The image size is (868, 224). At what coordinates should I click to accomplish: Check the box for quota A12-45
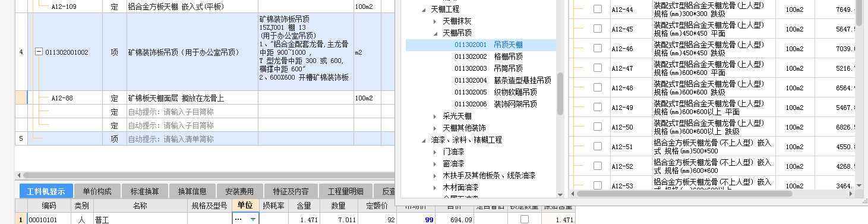(x=598, y=29)
